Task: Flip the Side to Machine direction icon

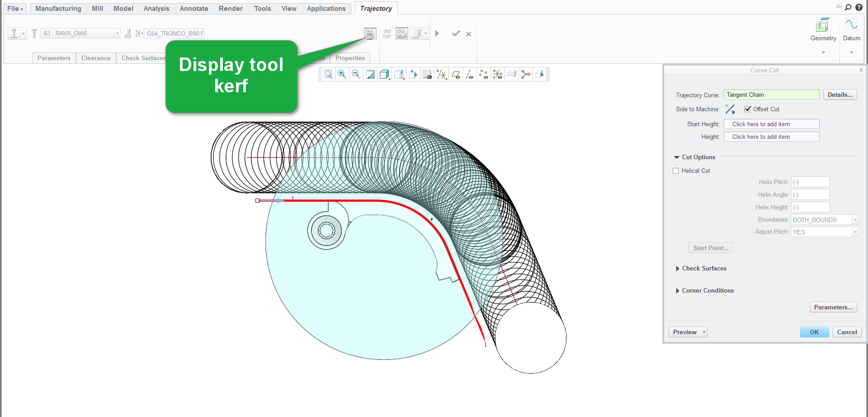Action: point(730,109)
